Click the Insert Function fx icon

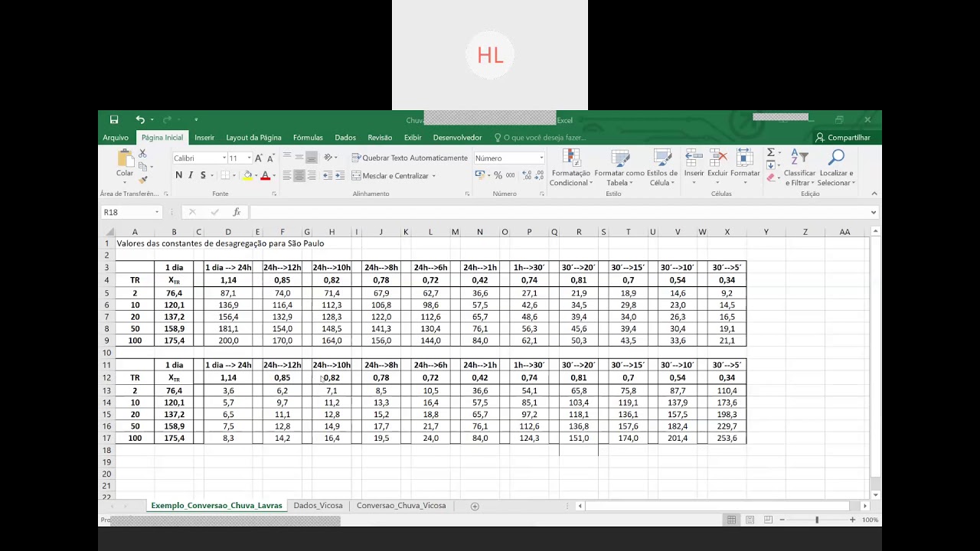coord(237,212)
